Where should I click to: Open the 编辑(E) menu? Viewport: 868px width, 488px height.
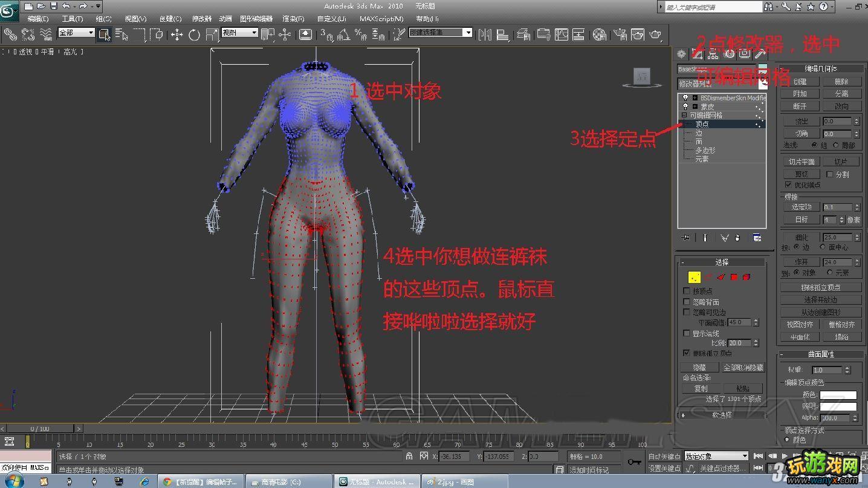tap(37, 19)
